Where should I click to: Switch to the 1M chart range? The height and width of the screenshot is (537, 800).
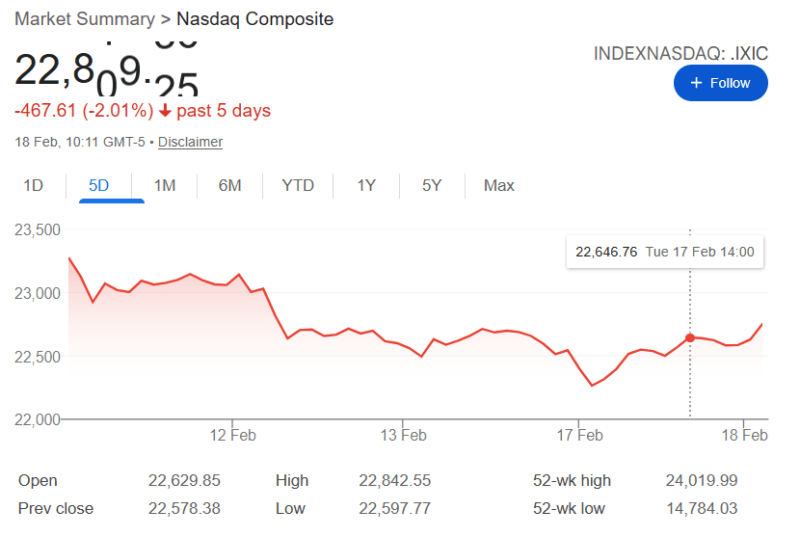coord(165,185)
